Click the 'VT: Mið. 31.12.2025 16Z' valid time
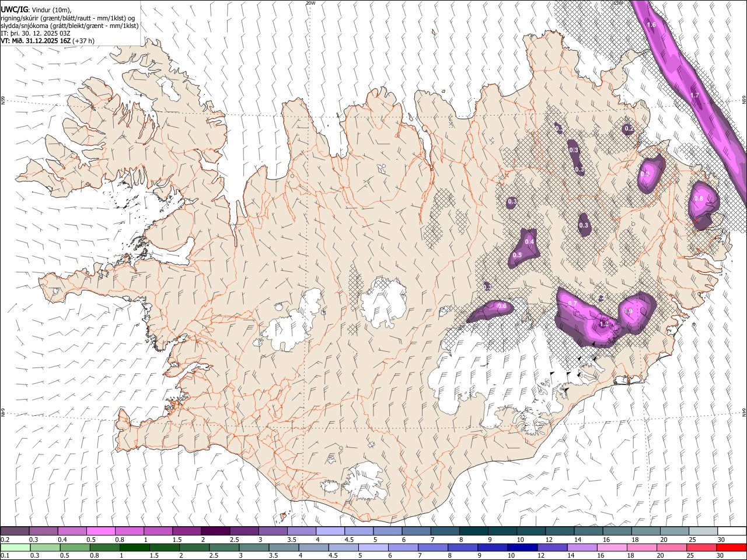747x560 pixels. point(36,41)
